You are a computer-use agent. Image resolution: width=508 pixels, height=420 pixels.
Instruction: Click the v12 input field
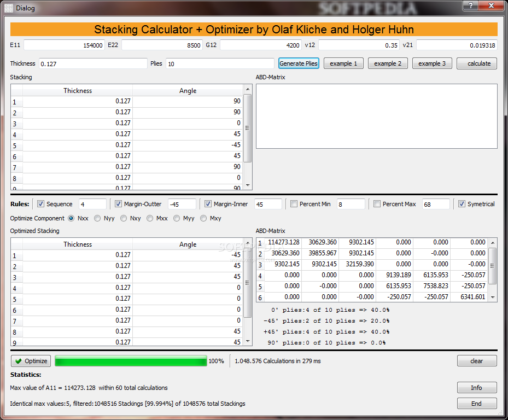pyautogui.click(x=359, y=45)
